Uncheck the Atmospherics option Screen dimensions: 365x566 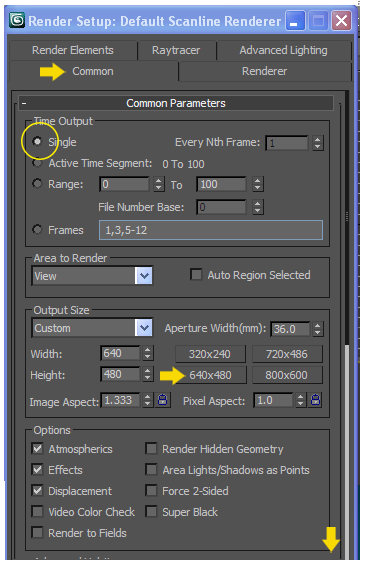point(37,448)
